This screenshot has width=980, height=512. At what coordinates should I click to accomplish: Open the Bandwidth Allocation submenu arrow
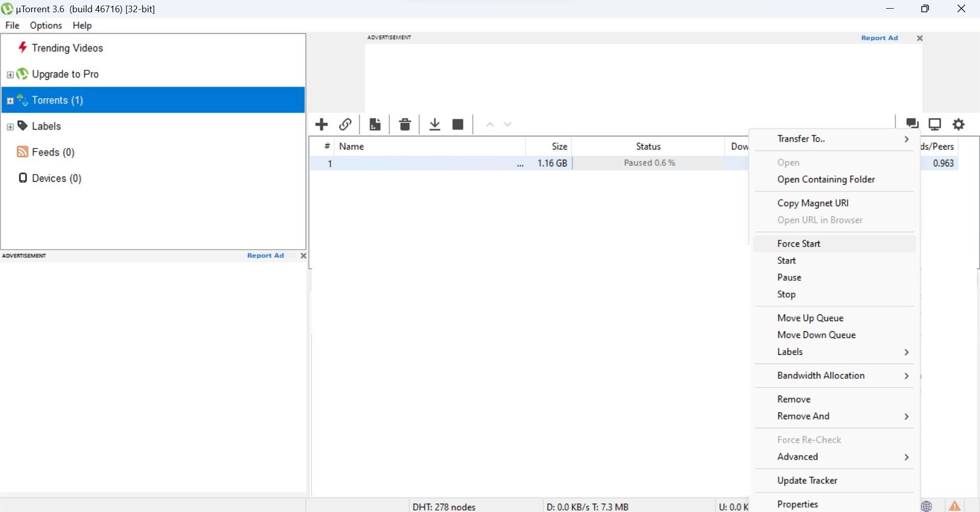coord(906,376)
